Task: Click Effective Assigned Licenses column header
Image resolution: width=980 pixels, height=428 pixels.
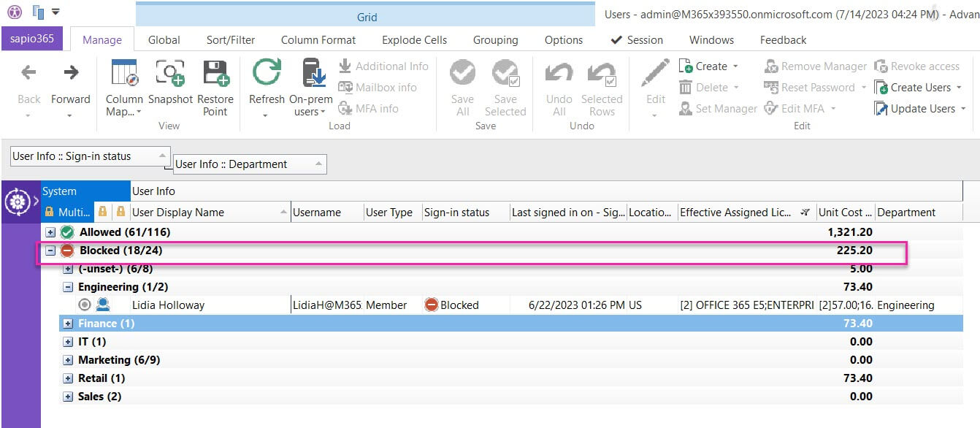Action: [x=747, y=213]
